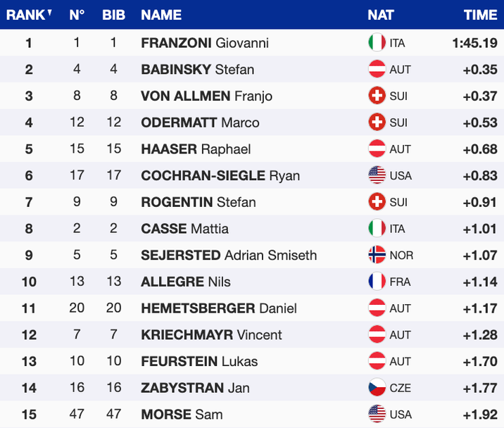Open athlete FRANZONI Giovanni
The width and height of the screenshot is (504, 428).
click(x=205, y=43)
